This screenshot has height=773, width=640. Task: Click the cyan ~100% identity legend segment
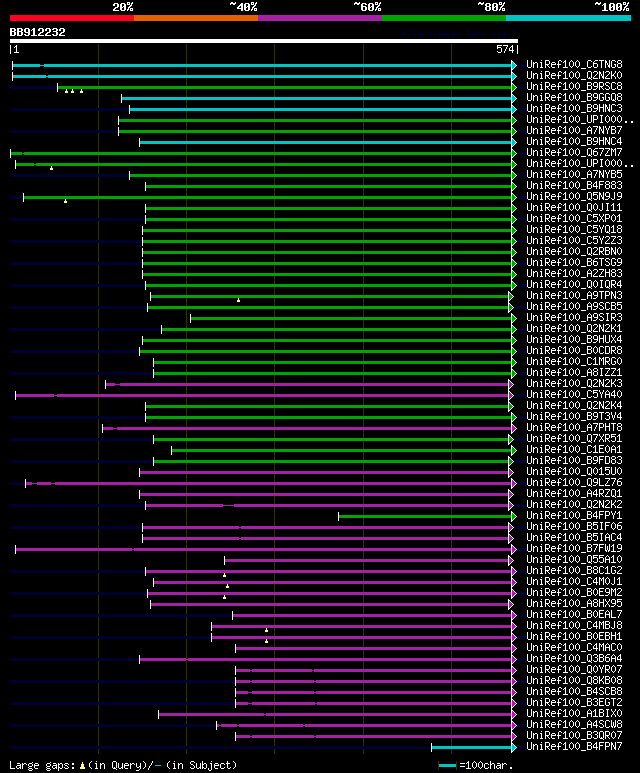click(x=568, y=18)
